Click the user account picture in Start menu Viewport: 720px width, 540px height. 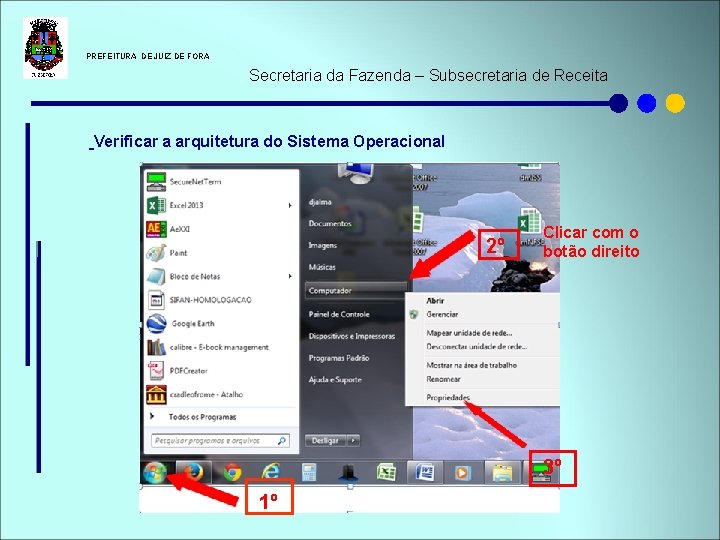pos(355,173)
